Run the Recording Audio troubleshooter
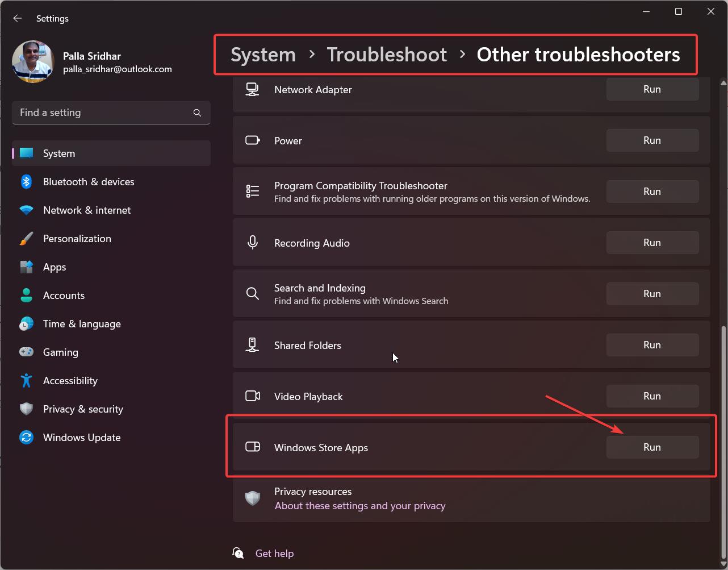The height and width of the screenshot is (570, 728). click(x=652, y=243)
